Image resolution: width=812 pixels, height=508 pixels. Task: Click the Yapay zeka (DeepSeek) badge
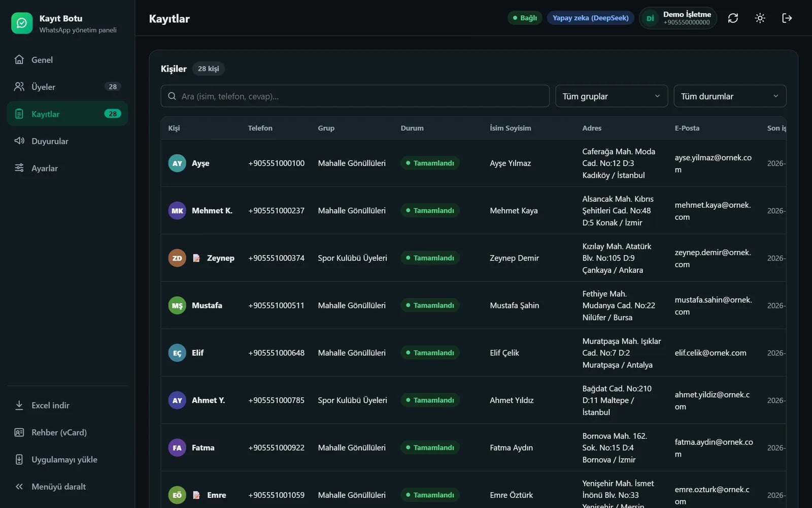point(590,18)
